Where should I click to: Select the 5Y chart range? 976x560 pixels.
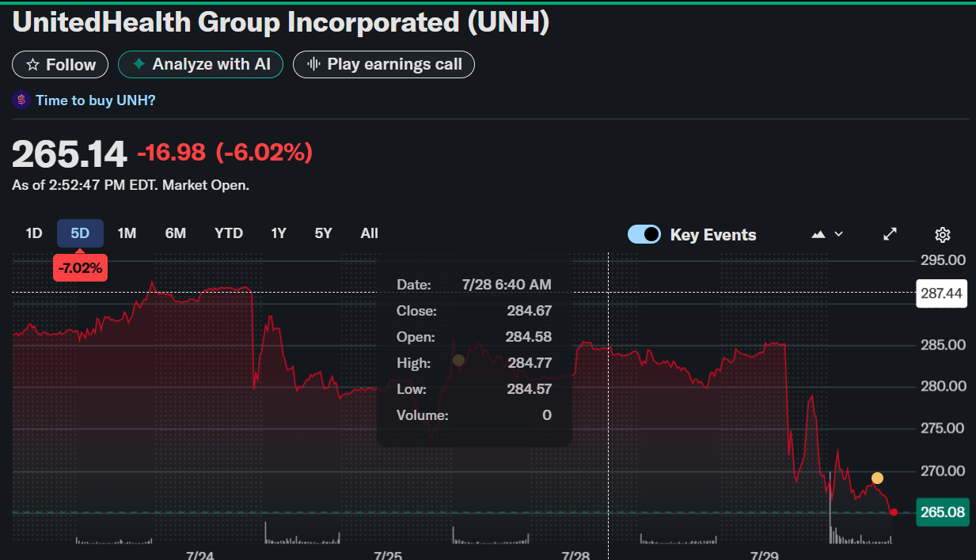coord(323,233)
